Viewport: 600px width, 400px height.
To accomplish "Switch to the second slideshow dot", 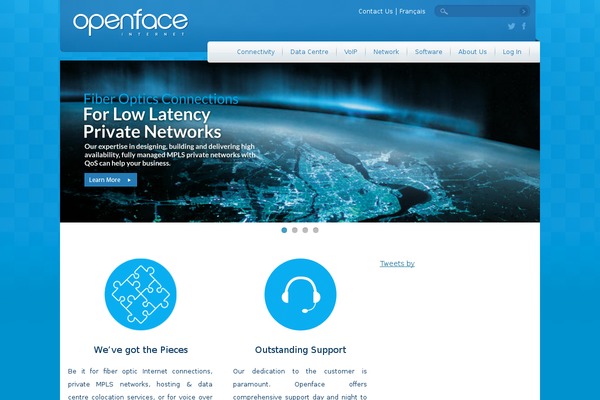I will pyautogui.click(x=295, y=230).
